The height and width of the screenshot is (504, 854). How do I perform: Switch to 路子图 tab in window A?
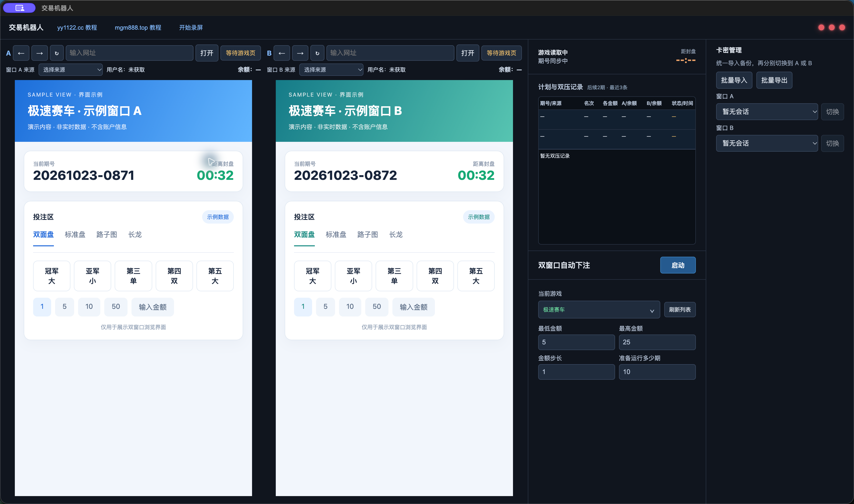click(x=107, y=235)
